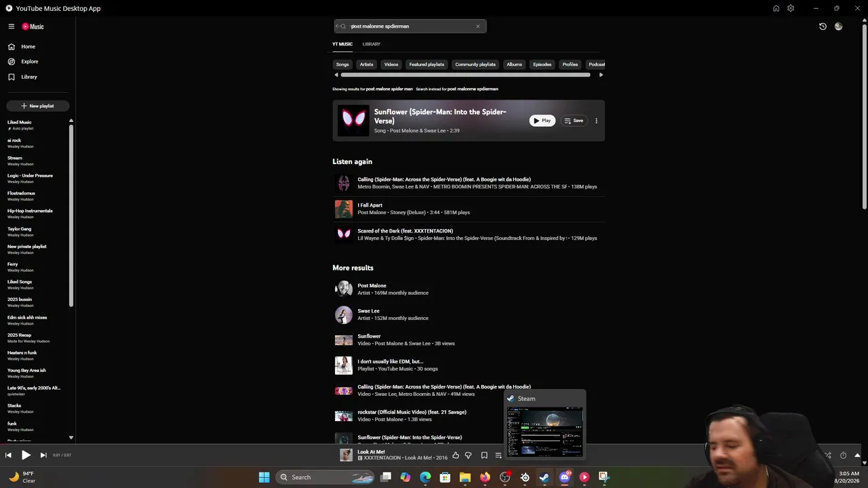Screen dimensions: 868x488
Task: Save Sunflower to a playlist
Action: point(574,121)
